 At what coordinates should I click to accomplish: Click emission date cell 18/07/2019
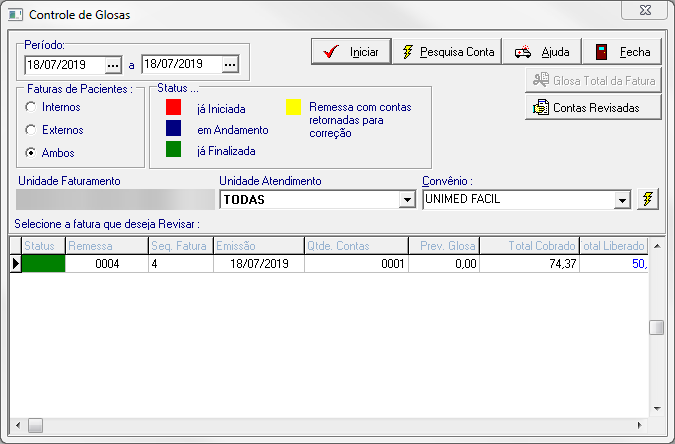(259, 264)
